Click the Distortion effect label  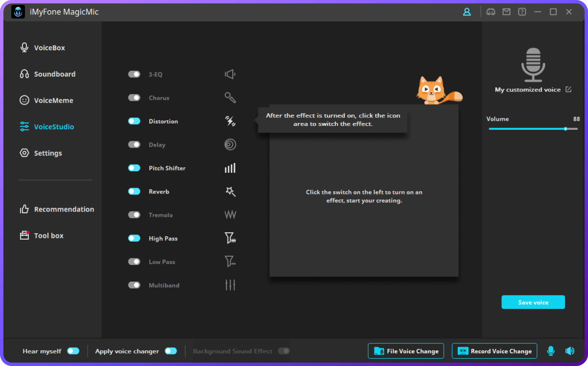(x=163, y=121)
